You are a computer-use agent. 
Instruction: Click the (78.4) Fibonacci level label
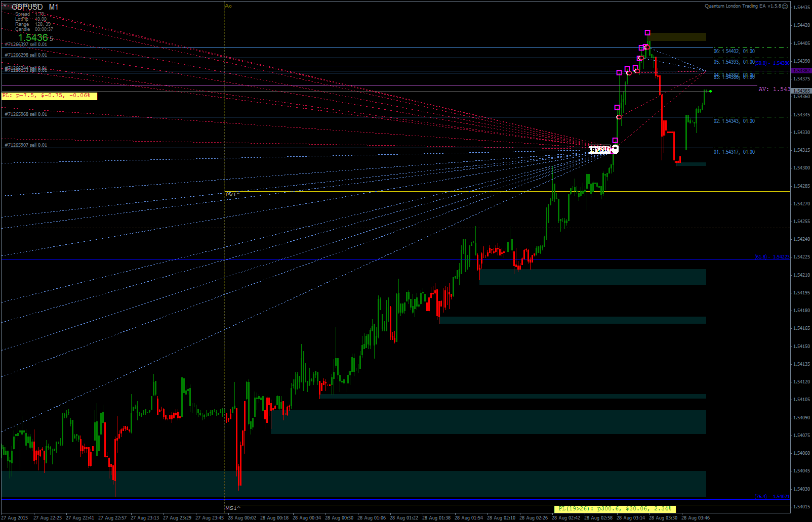[x=772, y=497]
